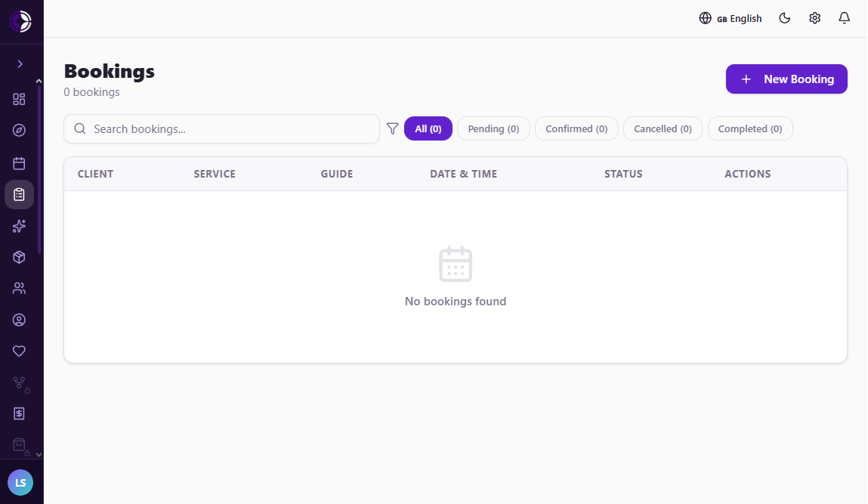This screenshot has width=868, height=504.
Task: Open the heart favorites icon
Action: click(x=19, y=351)
